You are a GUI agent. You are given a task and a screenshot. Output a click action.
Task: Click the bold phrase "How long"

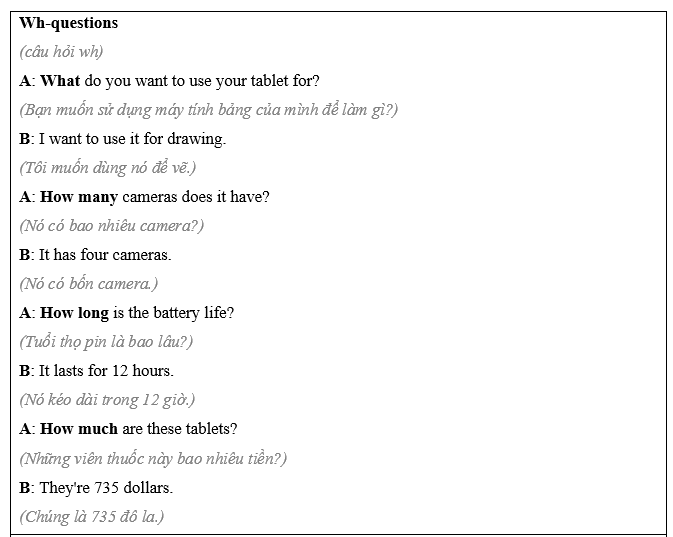click(x=74, y=312)
